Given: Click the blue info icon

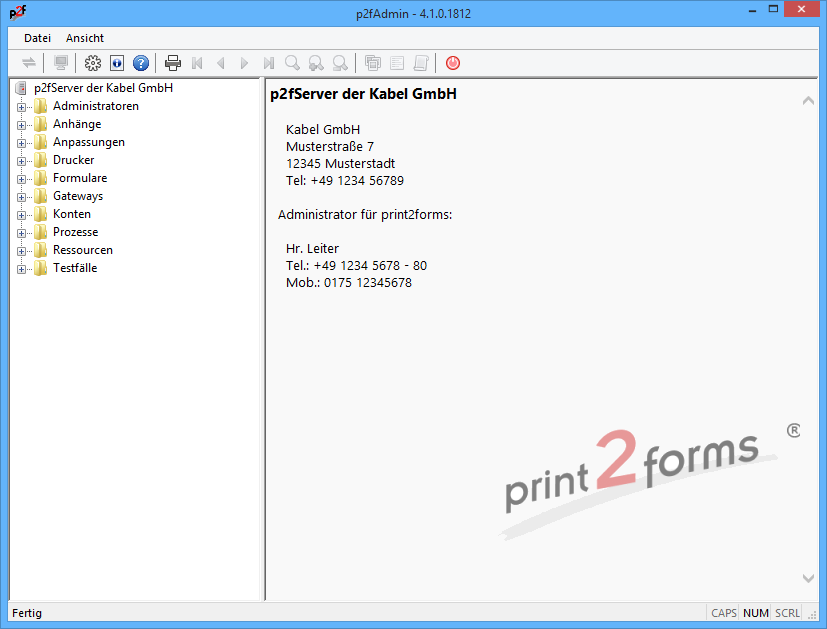Looking at the screenshot, I should pyautogui.click(x=116, y=62).
